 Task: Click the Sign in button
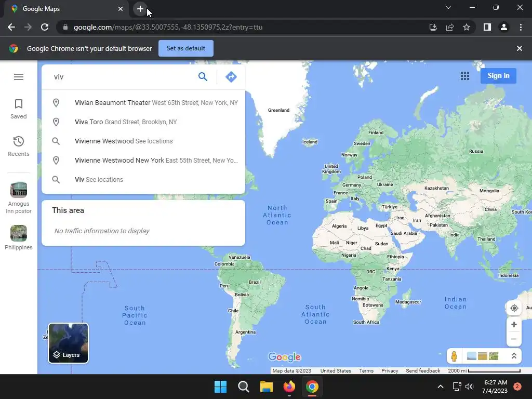coord(498,76)
